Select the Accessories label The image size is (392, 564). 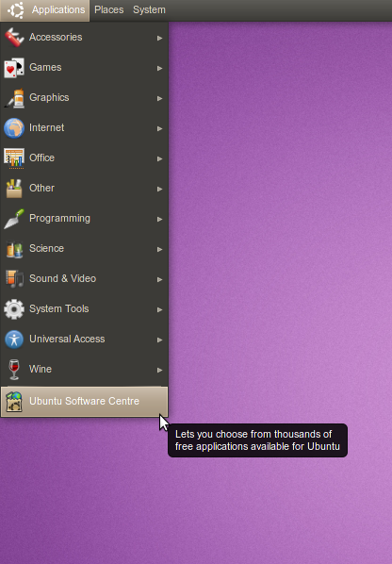56,37
